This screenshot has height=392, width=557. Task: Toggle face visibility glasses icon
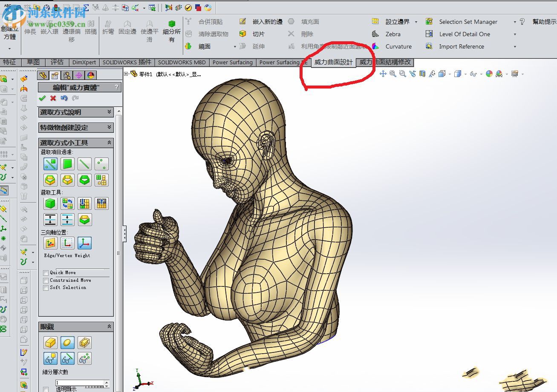[x=50, y=358]
